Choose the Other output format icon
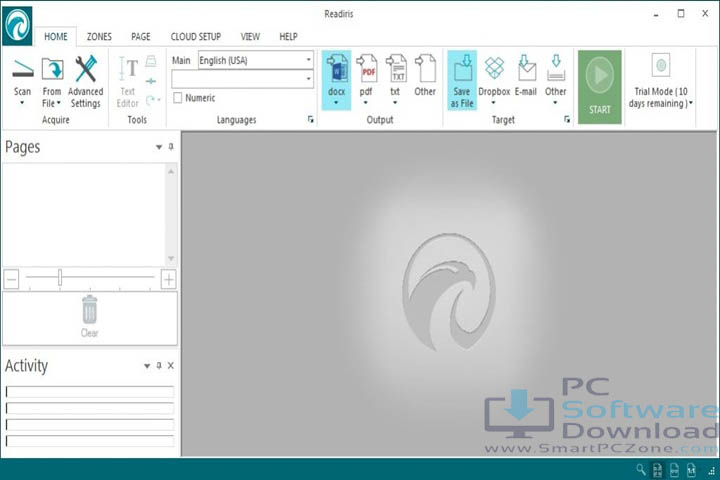 (x=425, y=68)
